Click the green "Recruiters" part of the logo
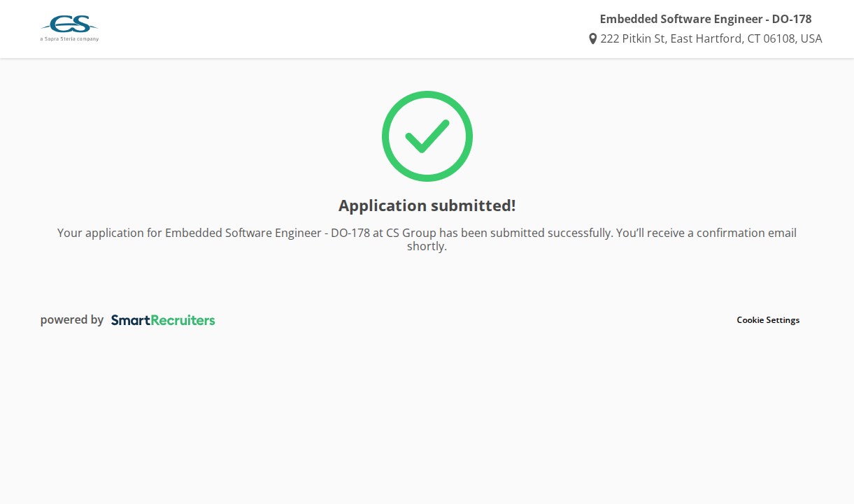The height and width of the screenshot is (504, 854). click(x=183, y=320)
